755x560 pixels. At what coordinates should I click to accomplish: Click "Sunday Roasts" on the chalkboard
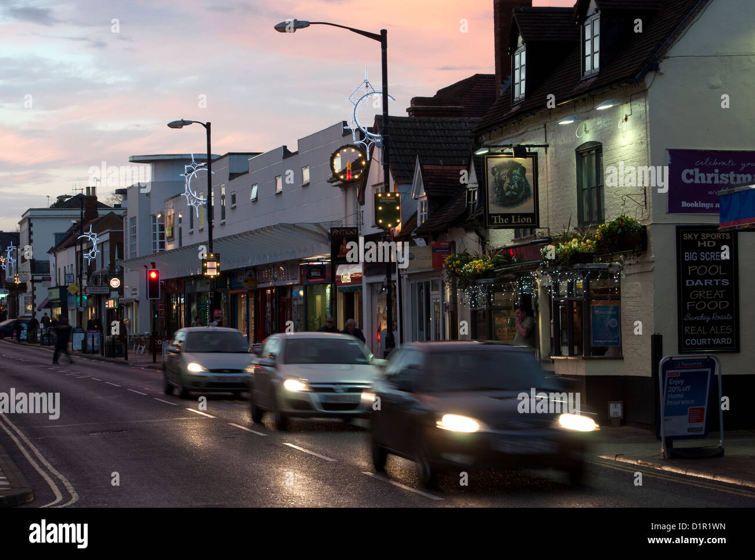click(x=707, y=317)
